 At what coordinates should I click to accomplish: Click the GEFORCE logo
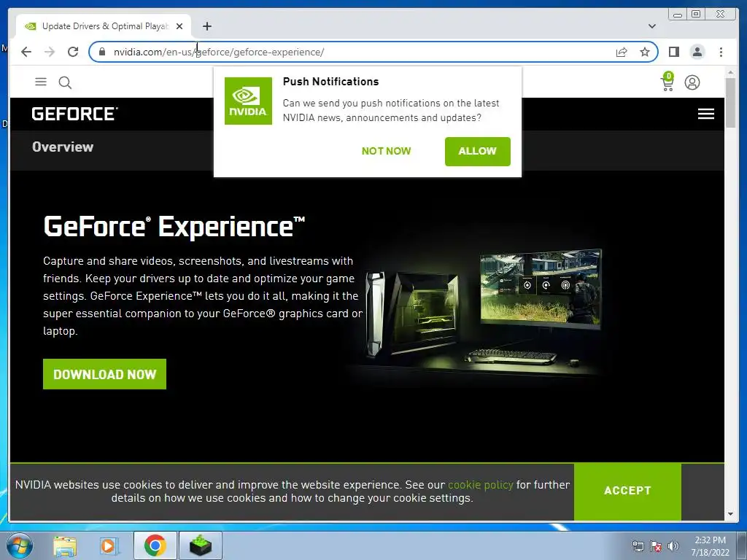click(x=75, y=114)
